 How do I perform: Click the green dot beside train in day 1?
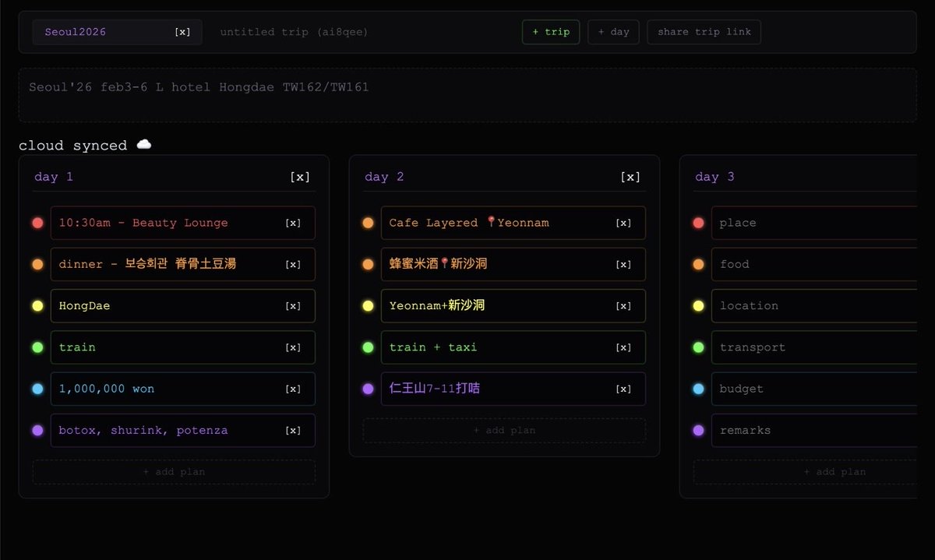37,347
